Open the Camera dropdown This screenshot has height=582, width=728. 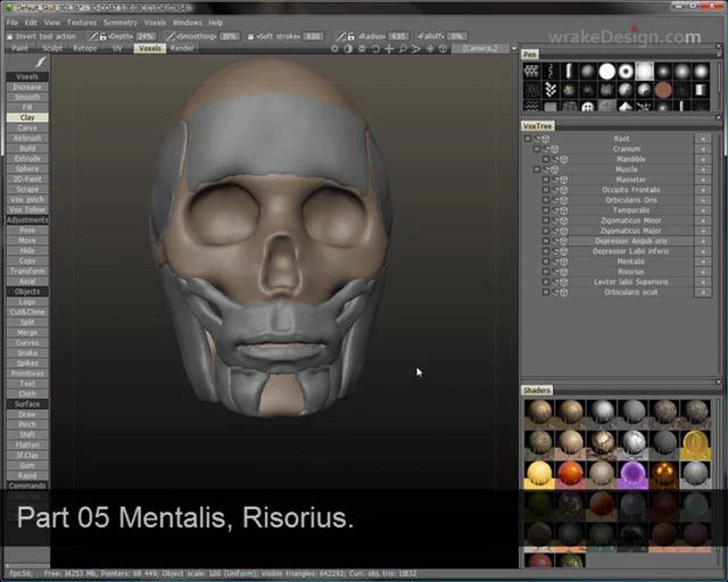click(x=514, y=48)
